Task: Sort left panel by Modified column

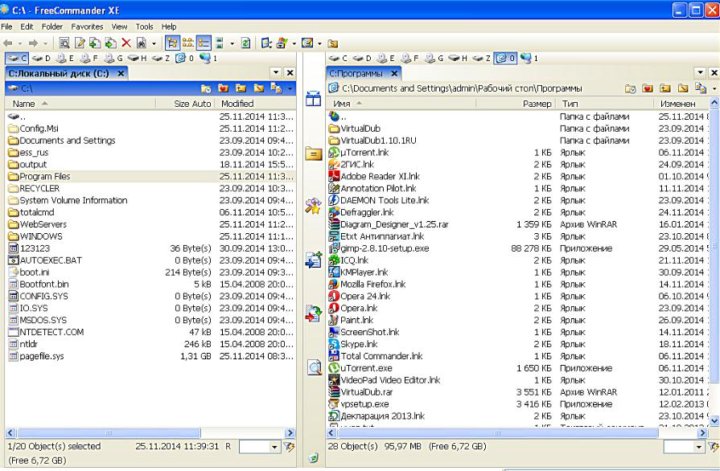Action: [x=238, y=103]
